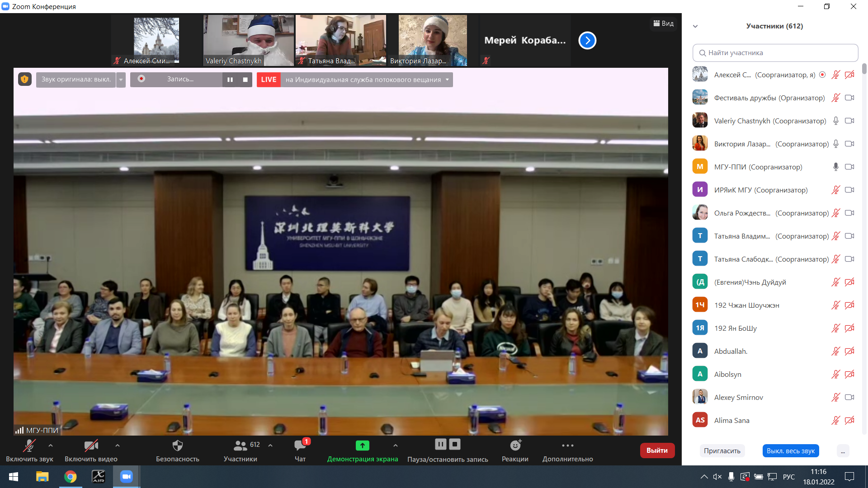Show next video thumbnails with blue arrow
The image size is (868, 488).
coord(587,41)
